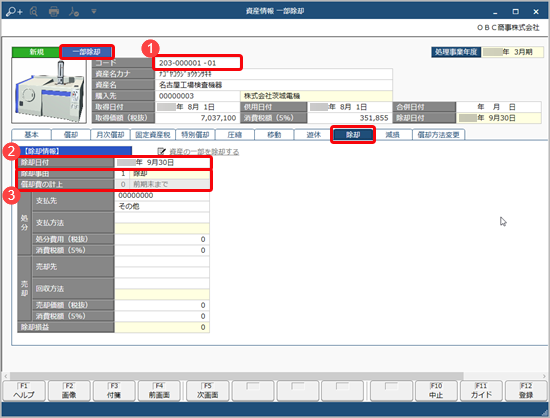Click the 売却価額（税抜） value field
The image size is (550, 418).
(x=162, y=305)
